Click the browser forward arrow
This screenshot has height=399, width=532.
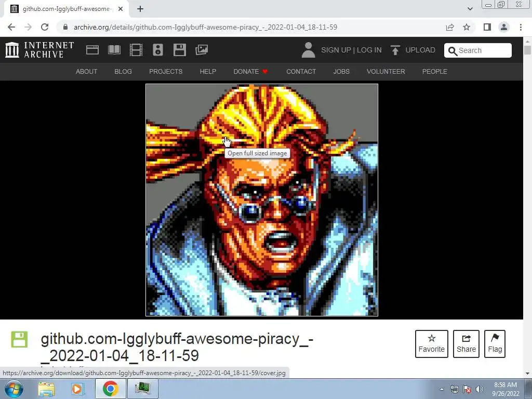pyautogui.click(x=28, y=27)
